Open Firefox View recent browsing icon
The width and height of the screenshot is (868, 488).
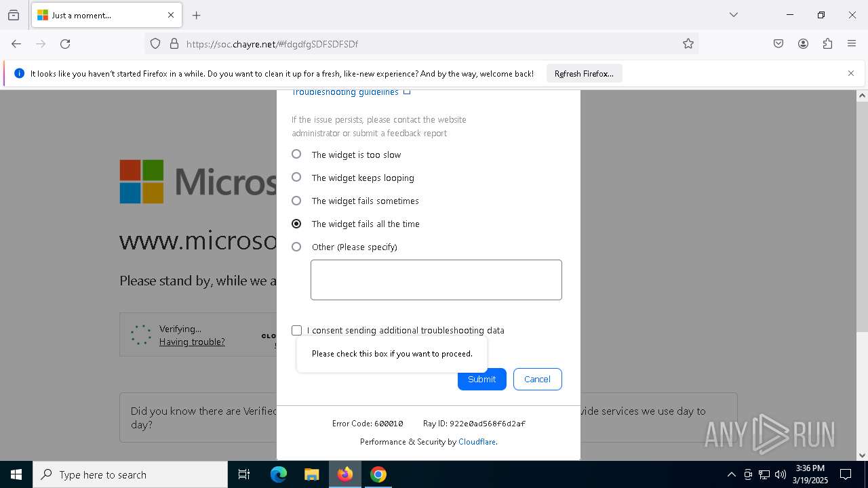coord(14,15)
